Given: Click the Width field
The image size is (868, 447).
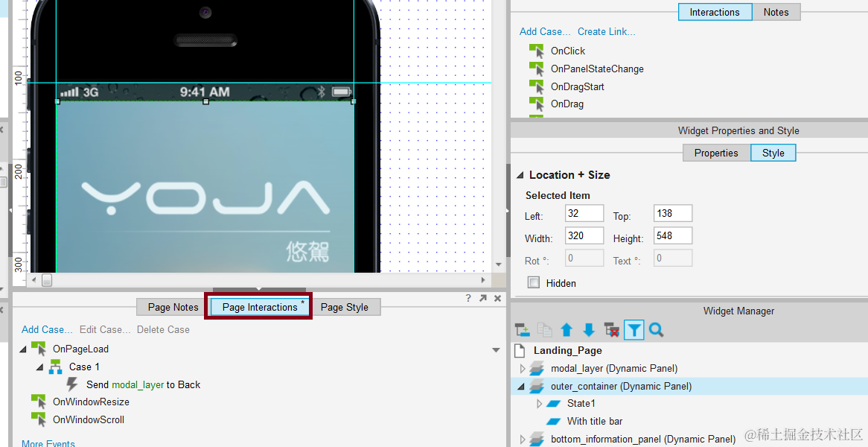Looking at the screenshot, I should tap(584, 235).
